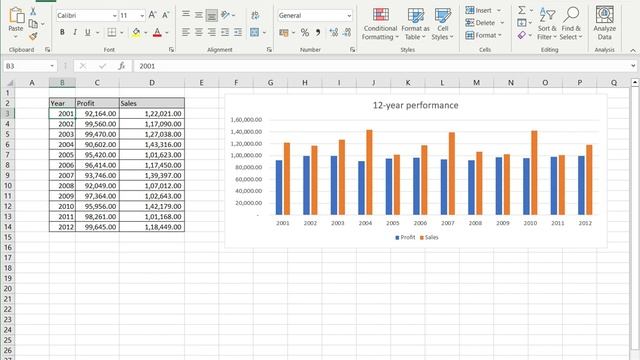Click the Paste clipboard icon
Image resolution: width=640 pixels, height=360 pixels.
tap(16, 15)
